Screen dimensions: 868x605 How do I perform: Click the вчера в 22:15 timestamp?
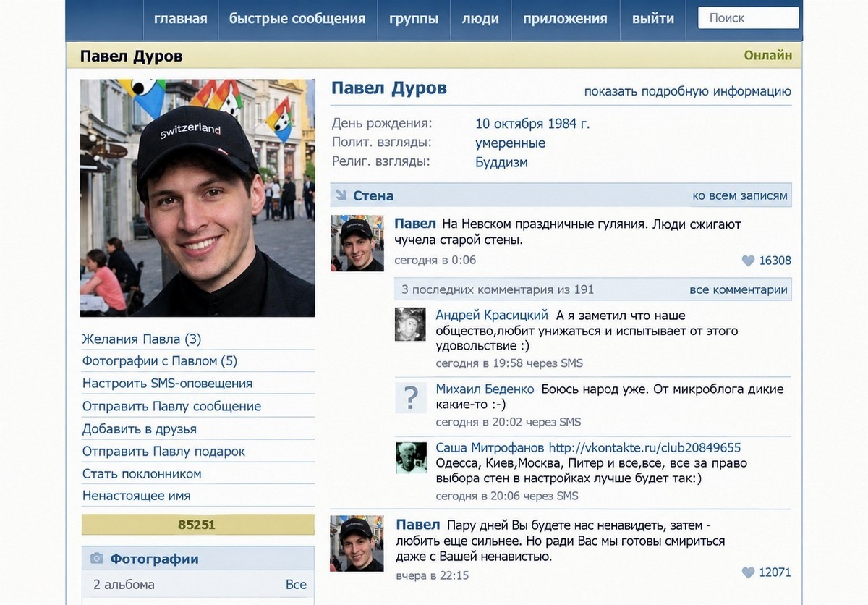pos(433,575)
